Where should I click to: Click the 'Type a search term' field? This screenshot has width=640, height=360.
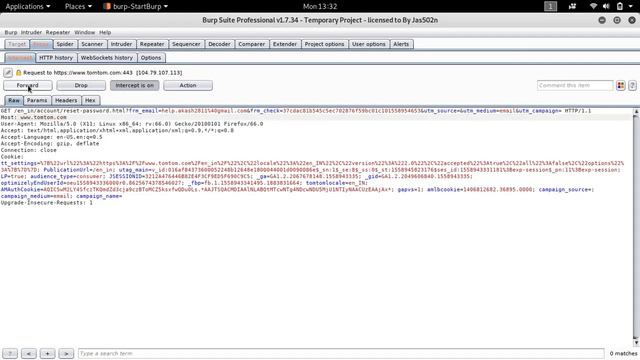[x=341, y=353]
